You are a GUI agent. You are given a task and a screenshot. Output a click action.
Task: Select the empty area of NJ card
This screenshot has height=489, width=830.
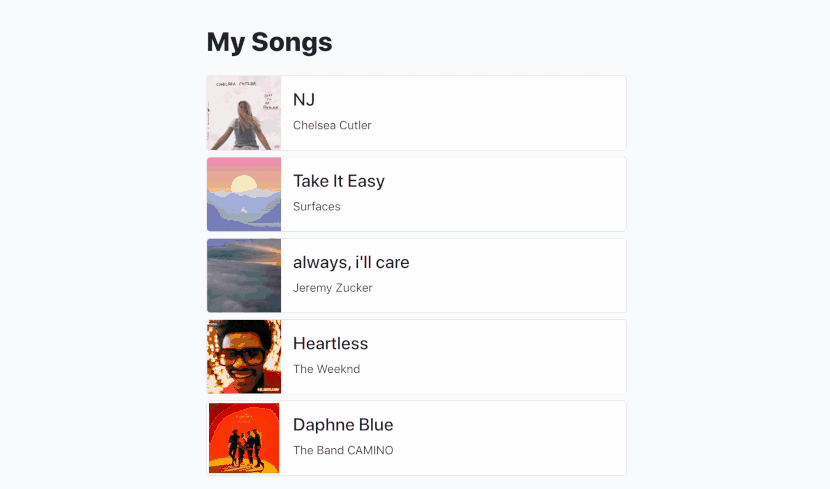(503, 113)
